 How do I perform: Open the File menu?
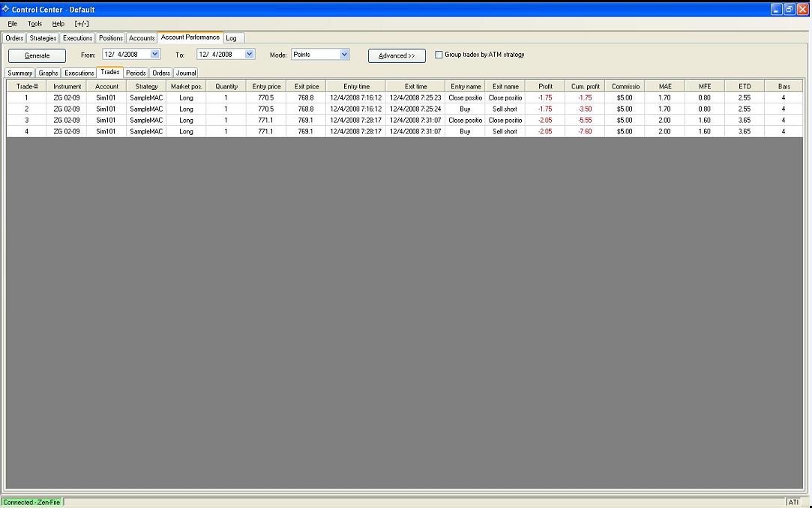tap(13, 24)
